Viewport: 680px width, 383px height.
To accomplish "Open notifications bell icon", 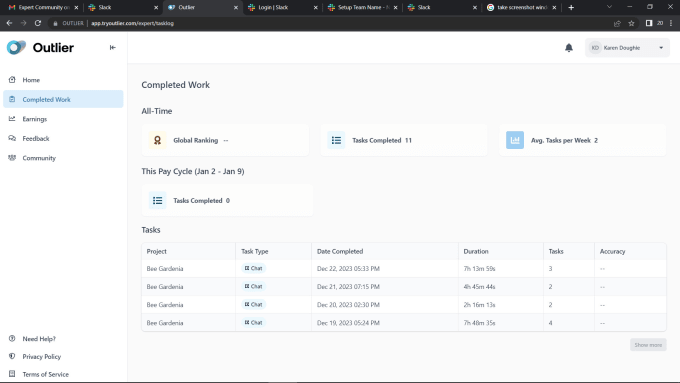I will (x=569, y=48).
